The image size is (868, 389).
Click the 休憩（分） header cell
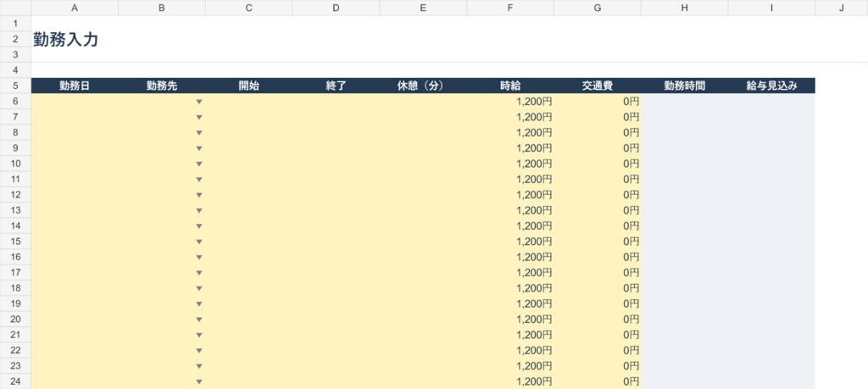pos(423,86)
